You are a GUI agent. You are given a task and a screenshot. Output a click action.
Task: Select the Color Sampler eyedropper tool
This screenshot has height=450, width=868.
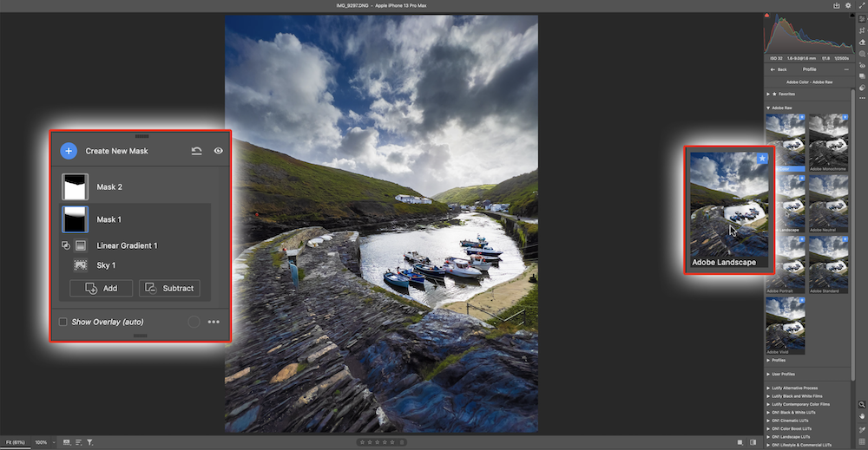[x=862, y=429]
